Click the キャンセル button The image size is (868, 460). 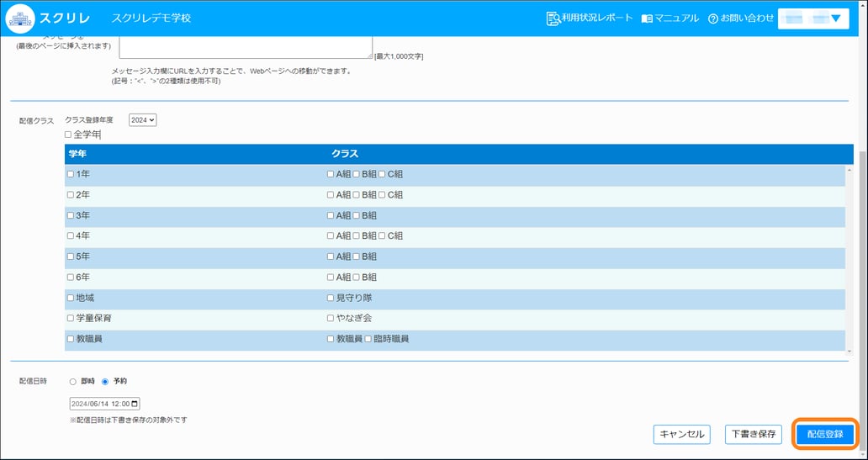point(681,434)
